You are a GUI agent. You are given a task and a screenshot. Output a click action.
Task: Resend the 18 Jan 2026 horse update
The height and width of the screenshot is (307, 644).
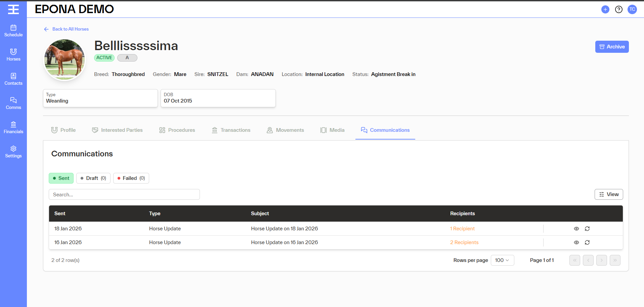[587, 229]
